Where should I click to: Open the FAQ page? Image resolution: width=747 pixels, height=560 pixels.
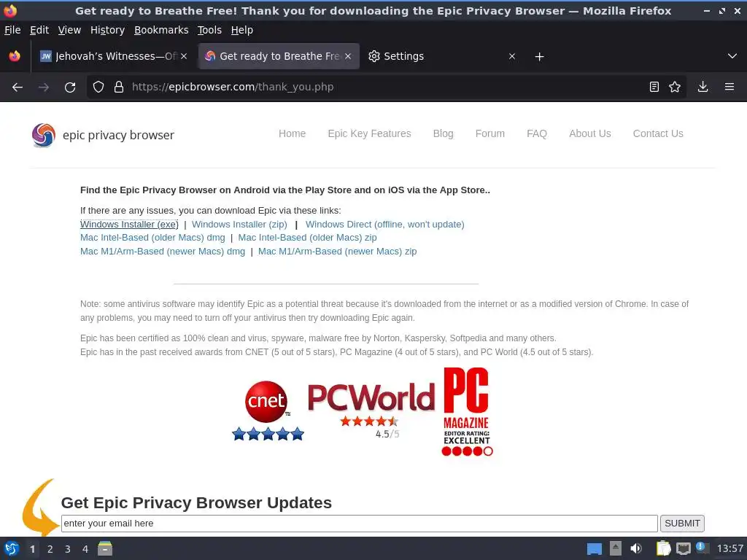[537, 134]
